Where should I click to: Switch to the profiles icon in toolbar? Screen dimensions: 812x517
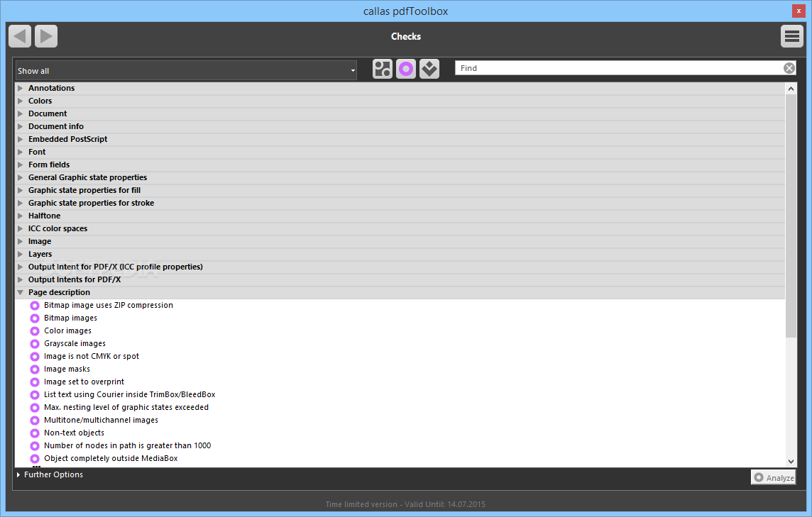383,69
